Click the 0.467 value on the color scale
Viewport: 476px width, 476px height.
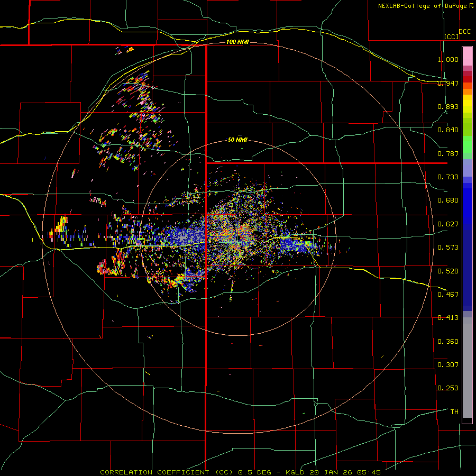coord(448,295)
